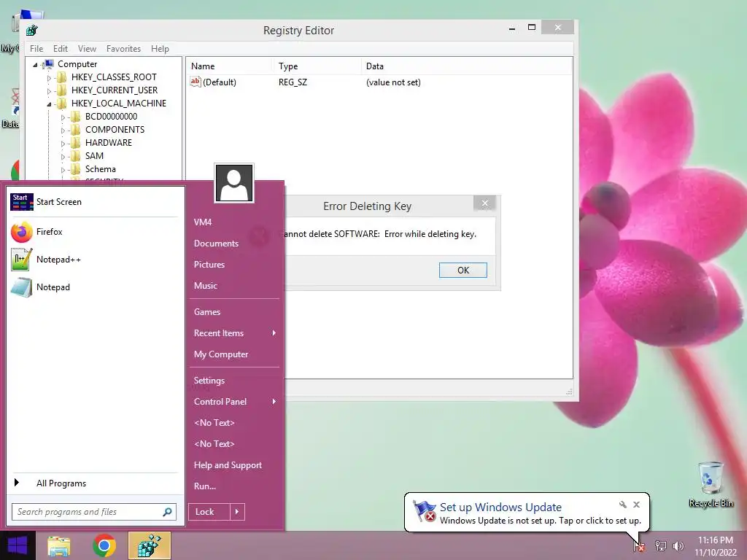This screenshot has height=560, width=747.
Task: Open the Help menu in Registry Editor
Action: click(160, 49)
